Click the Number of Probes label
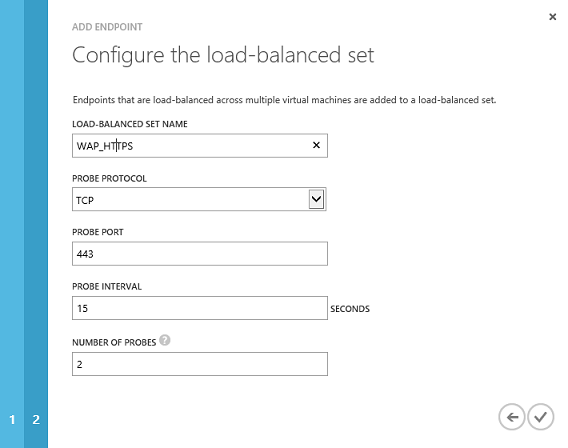568x448 pixels. click(114, 343)
